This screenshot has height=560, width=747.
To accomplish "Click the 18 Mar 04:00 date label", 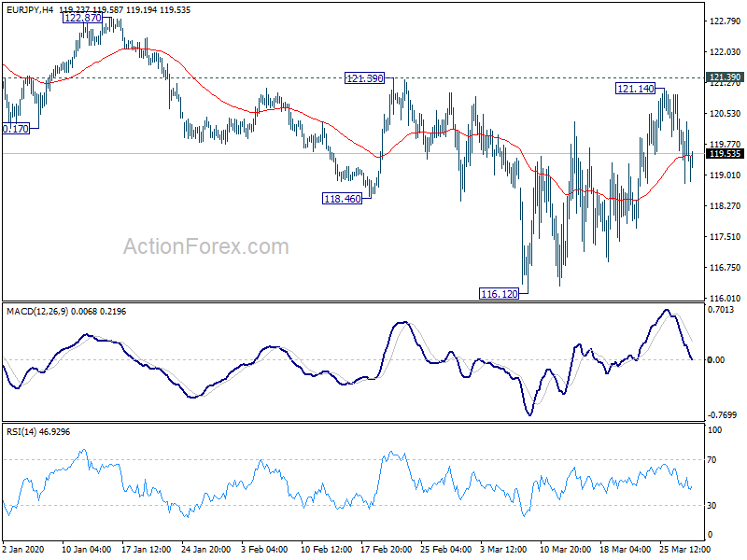I will coord(625,549).
